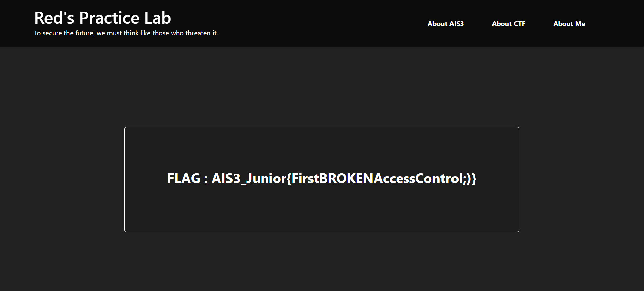Image resolution: width=644 pixels, height=291 pixels.
Task: Click the word "threaten" in the tagline
Action: pyautogui.click(x=198, y=33)
